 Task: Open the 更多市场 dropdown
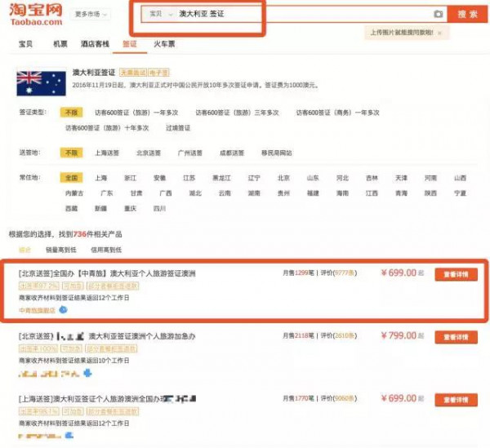click(91, 15)
